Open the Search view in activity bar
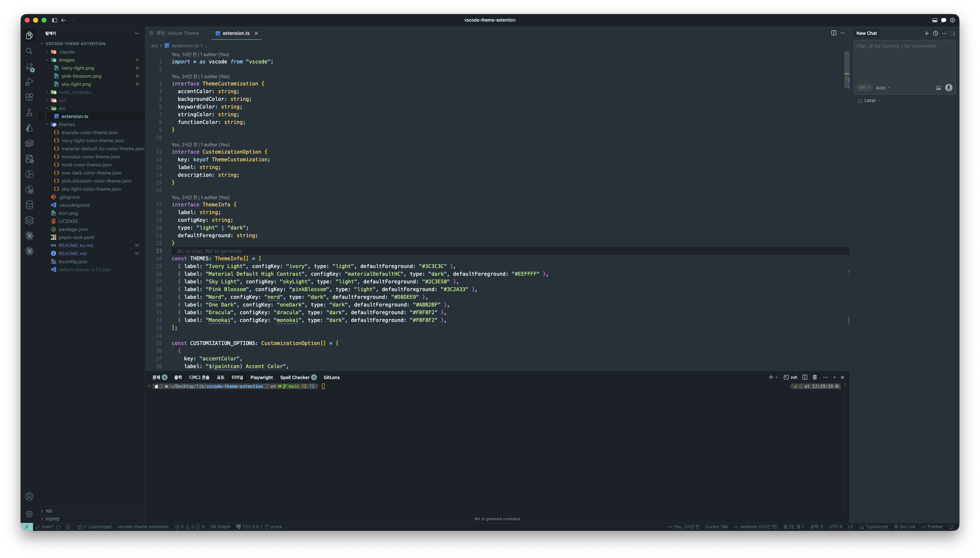 (29, 51)
